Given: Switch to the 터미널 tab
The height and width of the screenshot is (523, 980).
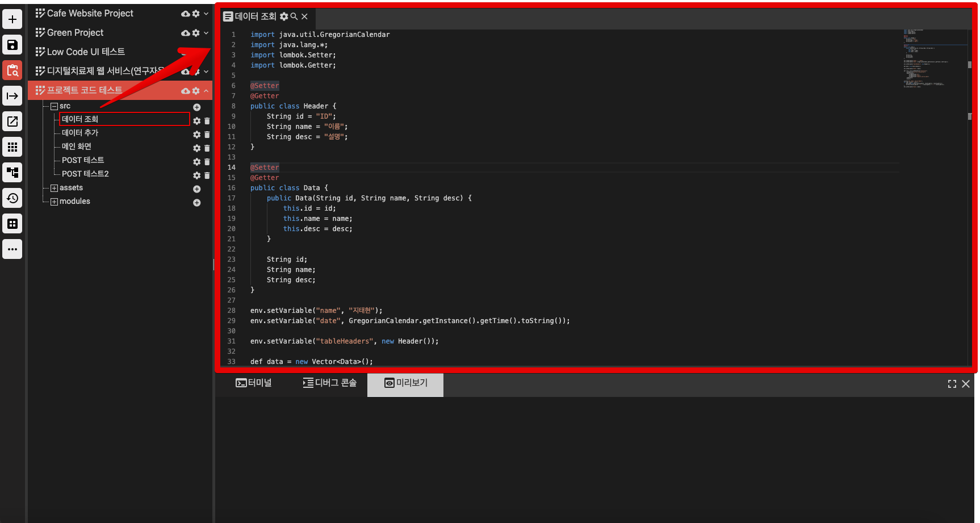Looking at the screenshot, I should (x=254, y=383).
